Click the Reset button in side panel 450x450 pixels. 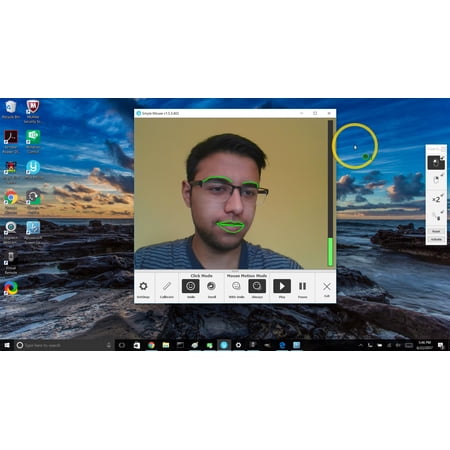[x=436, y=231]
